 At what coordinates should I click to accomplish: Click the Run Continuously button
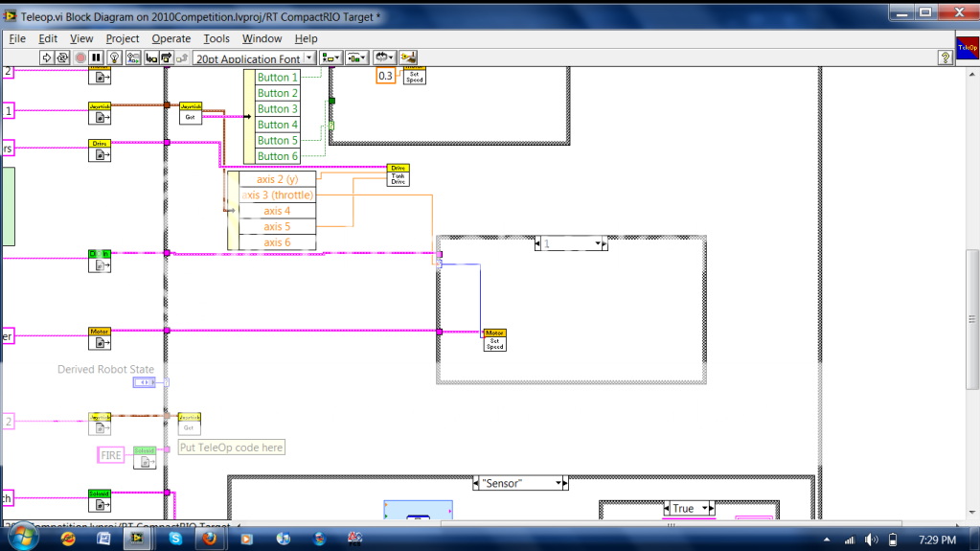[x=63, y=58]
